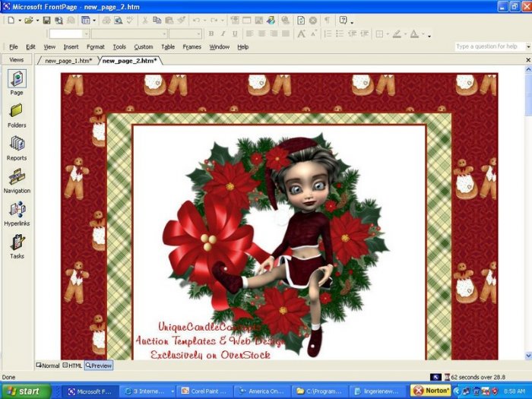This screenshot has width=532, height=399.
Task: Switch to Normal view mode
Action: click(x=48, y=366)
